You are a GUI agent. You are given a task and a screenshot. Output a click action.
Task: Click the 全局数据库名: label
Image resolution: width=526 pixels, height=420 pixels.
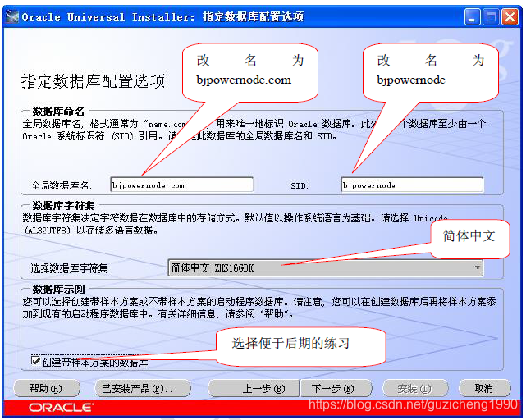pos(61,185)
